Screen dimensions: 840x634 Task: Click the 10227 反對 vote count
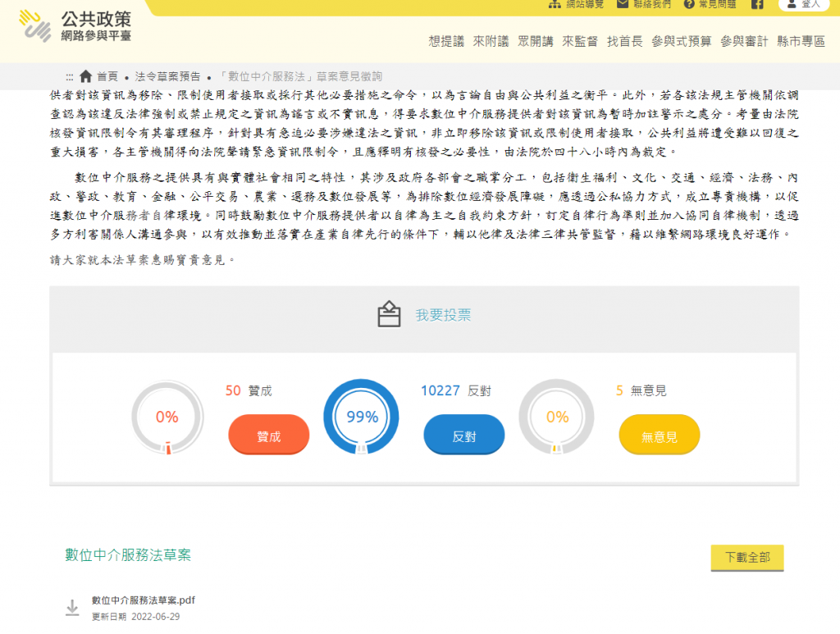coord(456,390)
